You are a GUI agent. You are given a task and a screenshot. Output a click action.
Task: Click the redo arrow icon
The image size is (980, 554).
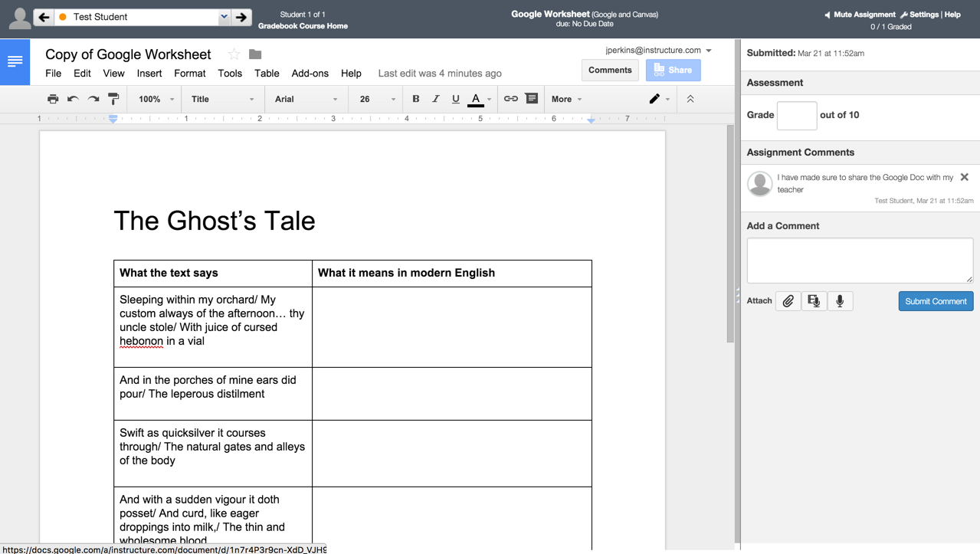[x=93, y=99]
